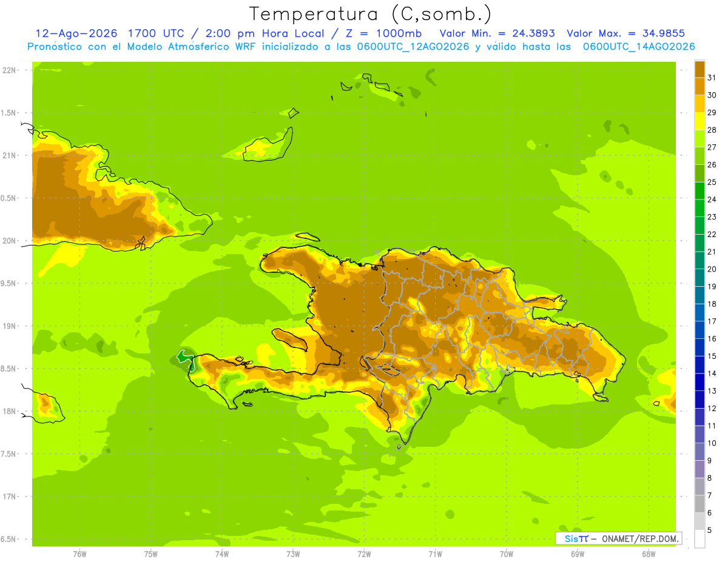Click the legend value '12'
Screen dimensions: 728x562
pos(712,408)
